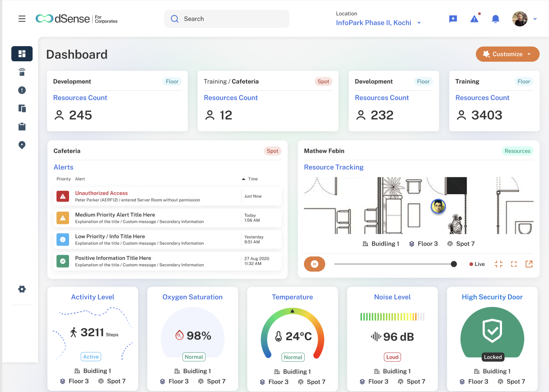The image size is (549, 392).
Task: Expand the user profile dropdown arrow
Action: 535,19
